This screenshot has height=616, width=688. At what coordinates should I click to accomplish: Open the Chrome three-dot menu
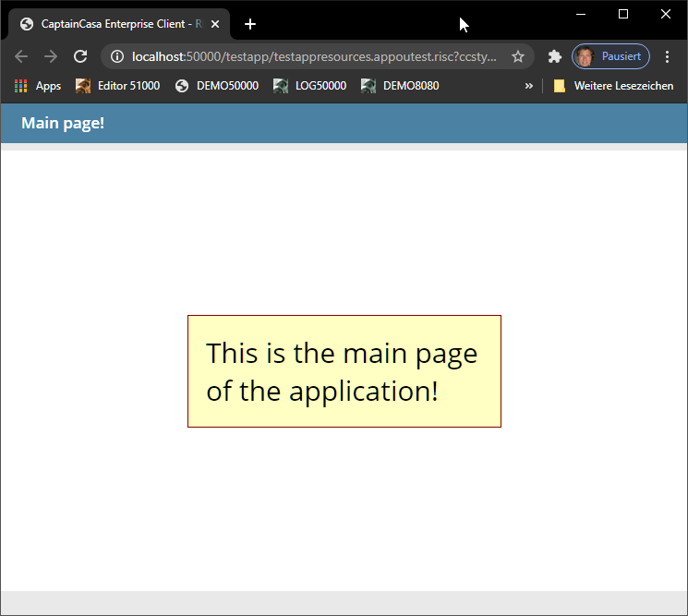(x=668, y=56)
